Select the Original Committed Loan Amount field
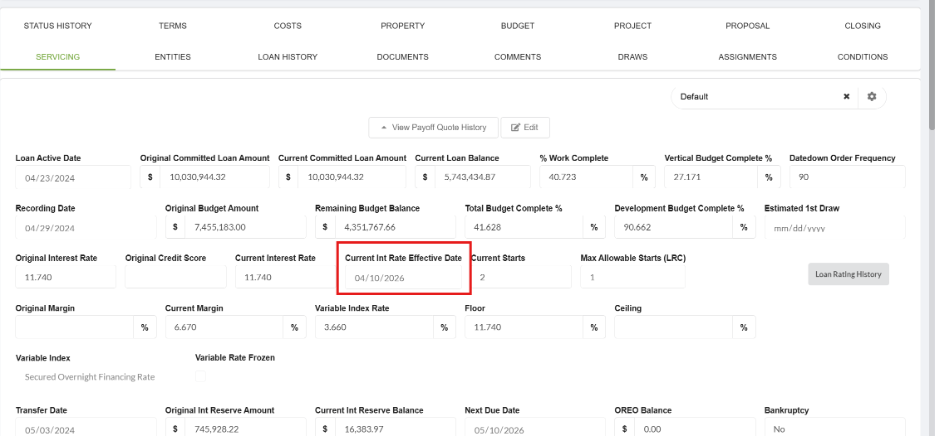This screenshot has height=436, width=936. coord(214,177)
